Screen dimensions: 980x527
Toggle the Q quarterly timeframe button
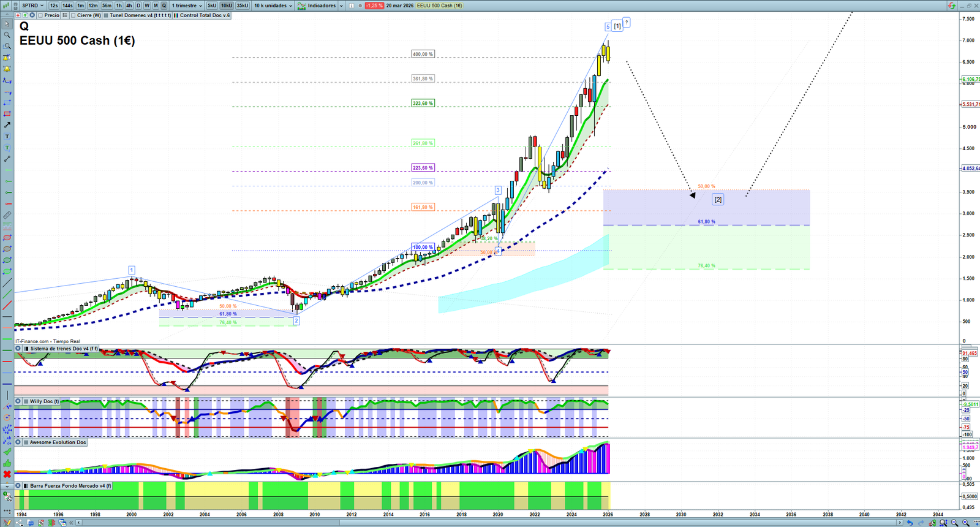click(164, 6)
